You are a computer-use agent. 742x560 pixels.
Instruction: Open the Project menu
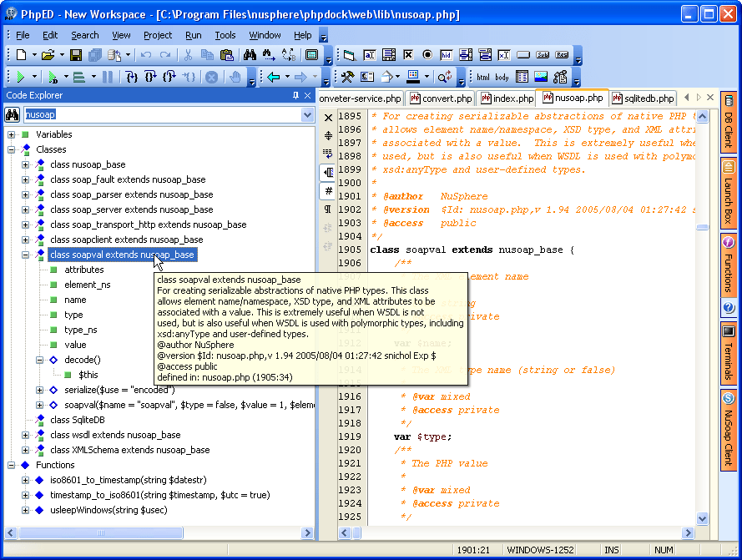click(157, 35)
